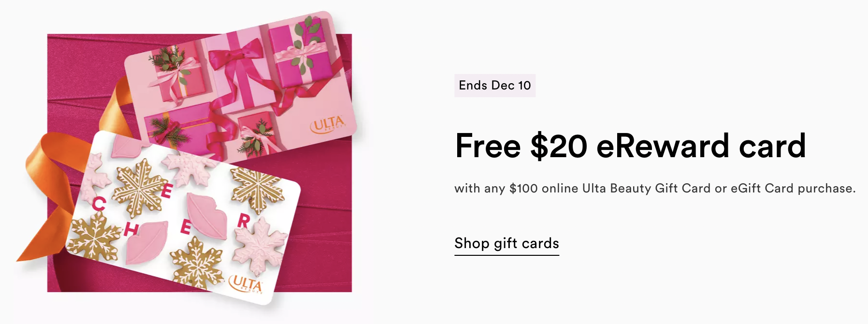Select the Free $20 eReward card headline
Screen dimensions: 868x324
coord(630,146)
